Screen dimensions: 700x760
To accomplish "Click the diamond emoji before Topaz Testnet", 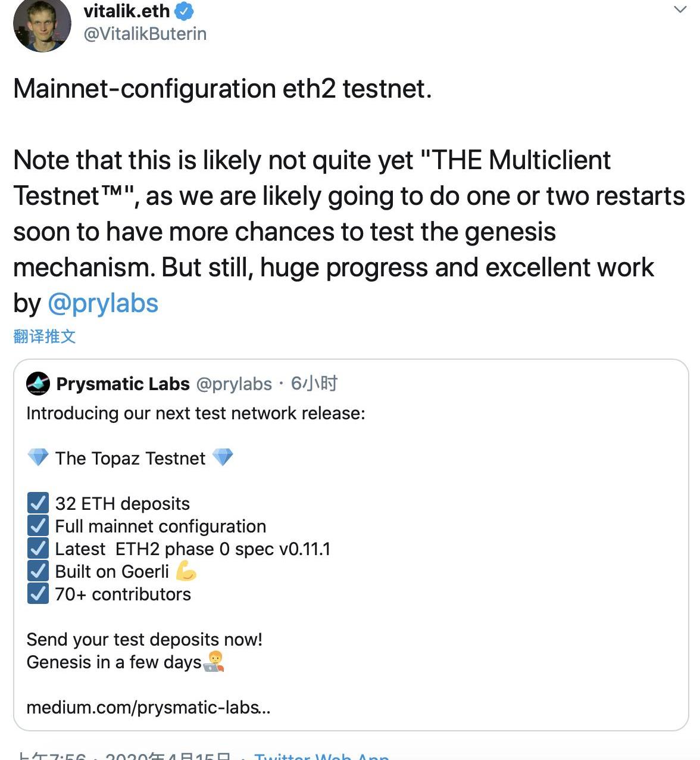I will pos(38,457).
